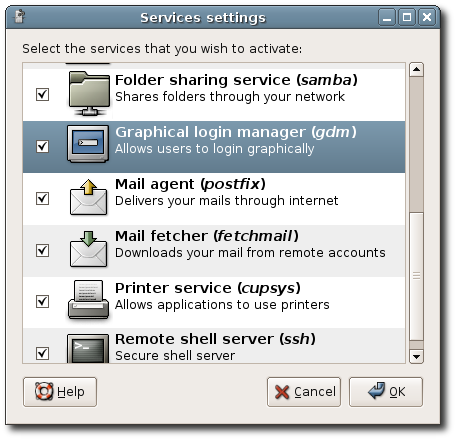456x440 pixels.
Task: Click the scrollbar down arrow
Action: pyautogui.click(x=416, y=357)
